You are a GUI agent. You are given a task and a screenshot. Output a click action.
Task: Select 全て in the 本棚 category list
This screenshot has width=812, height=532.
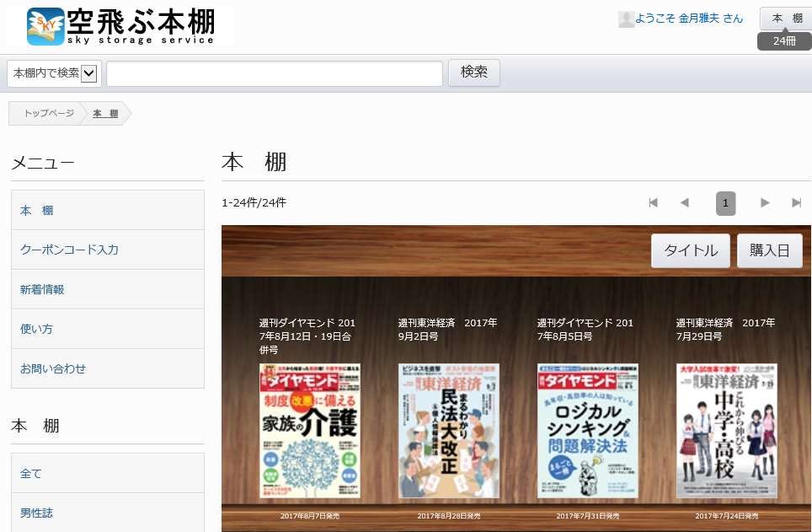108,473
